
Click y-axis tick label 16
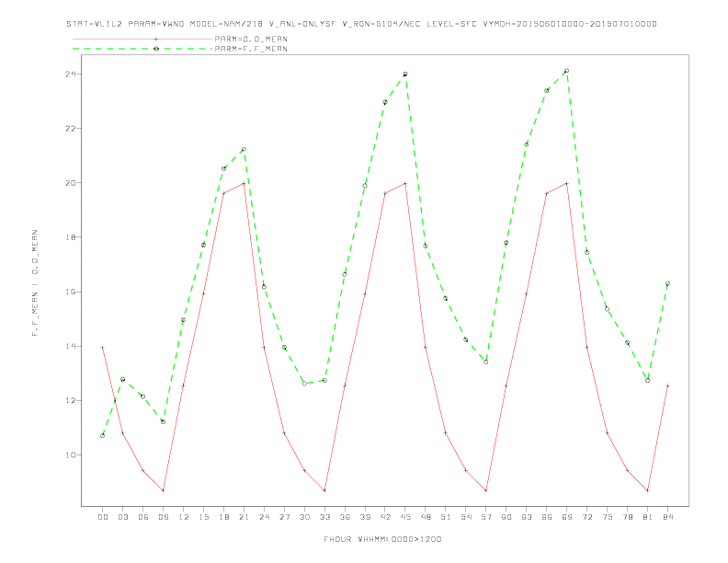click(71, 292)
